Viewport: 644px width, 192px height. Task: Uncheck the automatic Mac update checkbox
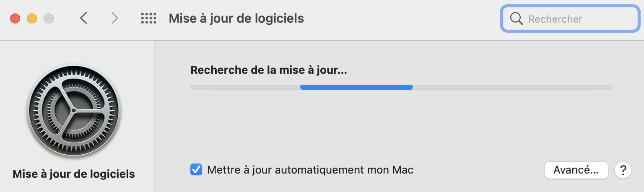(x=196, y=170)
